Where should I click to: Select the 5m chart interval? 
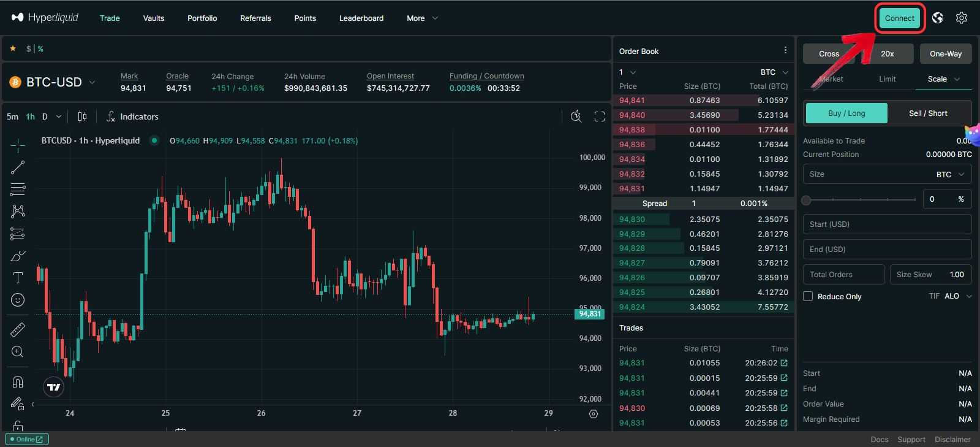pyautogui.click(x=12, y=117)
